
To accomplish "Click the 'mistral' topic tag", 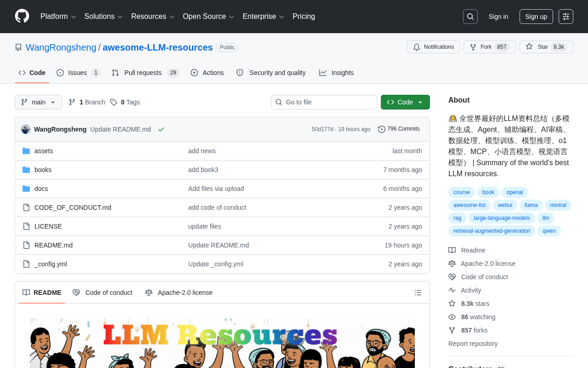I will [x=558, y=205].
